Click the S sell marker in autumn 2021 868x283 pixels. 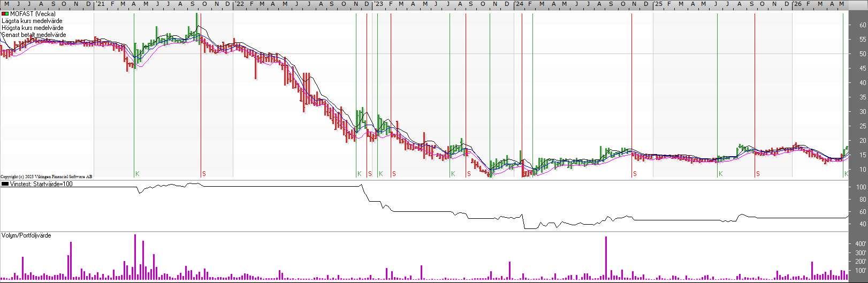204,174
